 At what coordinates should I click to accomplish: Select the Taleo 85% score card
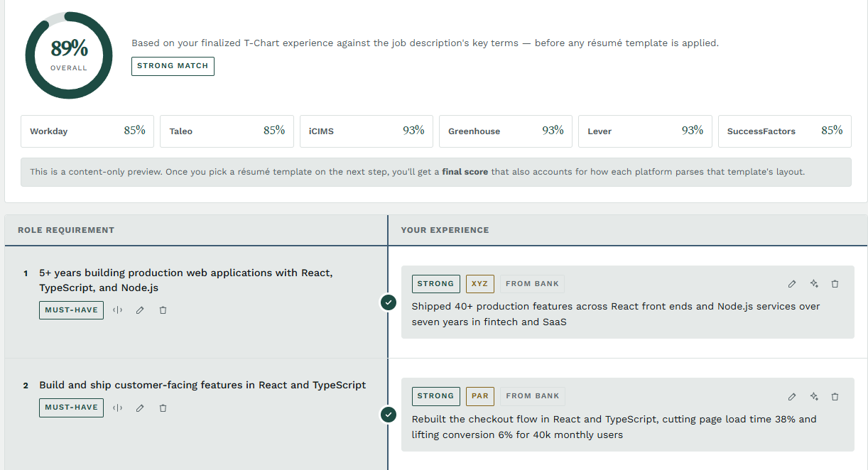click(227, 131)
